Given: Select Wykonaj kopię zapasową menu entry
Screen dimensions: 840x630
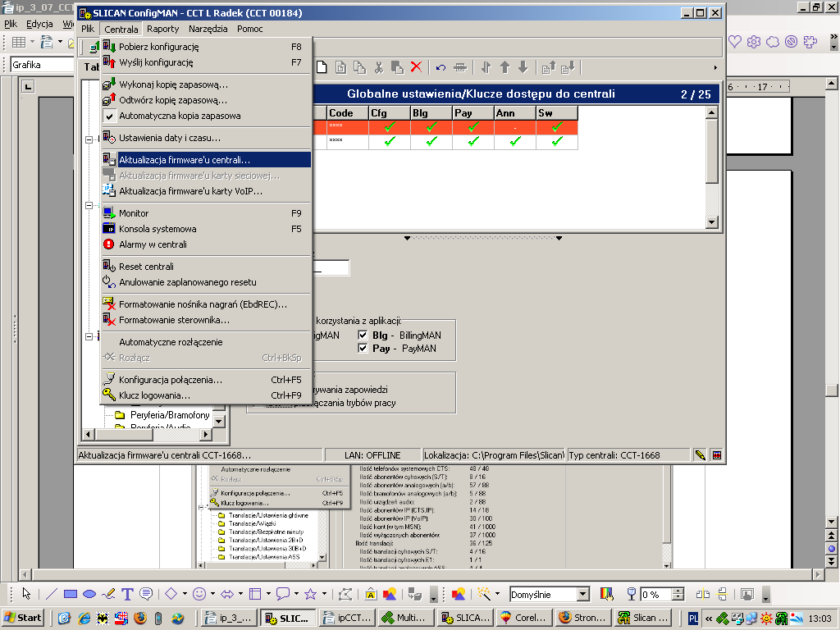Looking at the screenshot, I should pos(206,84).
